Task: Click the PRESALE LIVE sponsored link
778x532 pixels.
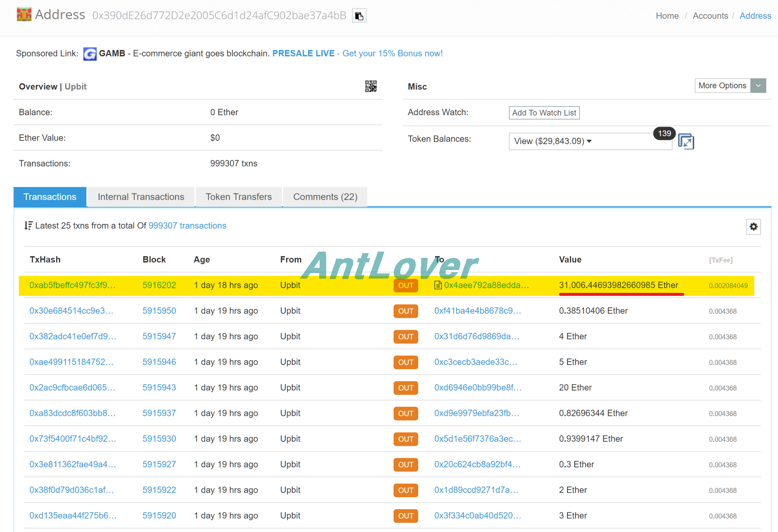Action: [303, 54]
